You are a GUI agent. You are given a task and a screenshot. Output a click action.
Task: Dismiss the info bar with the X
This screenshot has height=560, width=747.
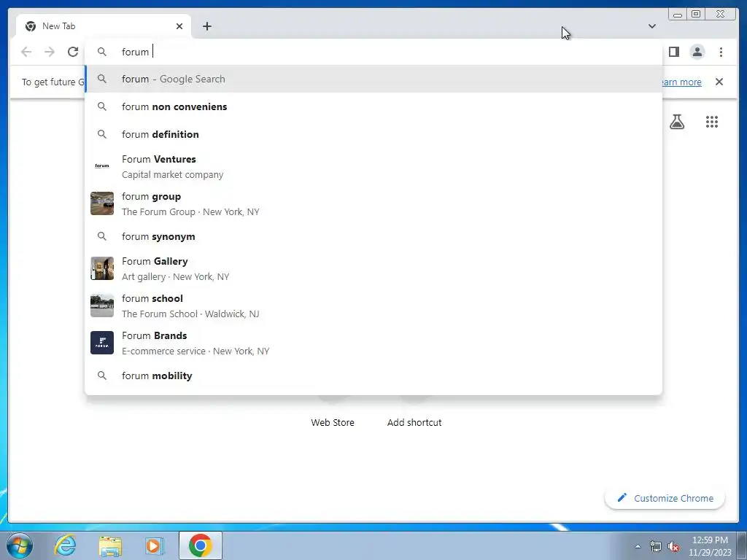[x=719, y=82]
